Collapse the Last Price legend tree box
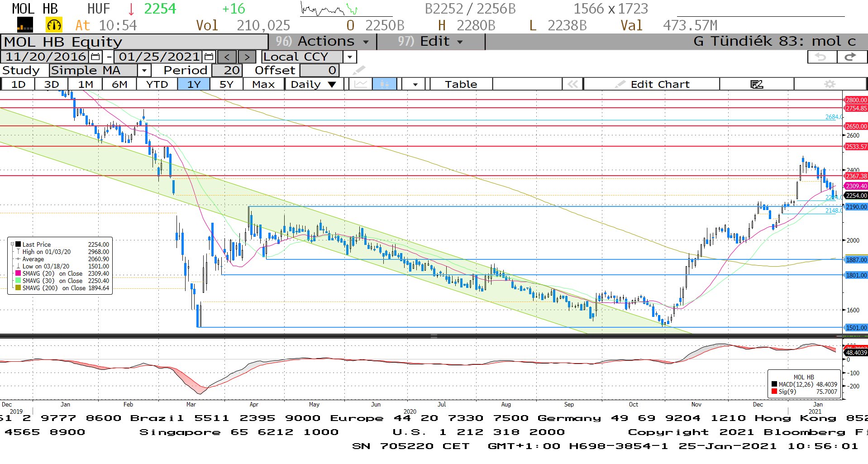Screen dimensions: 868x464 pyautogui.click(x=13, y=244)
